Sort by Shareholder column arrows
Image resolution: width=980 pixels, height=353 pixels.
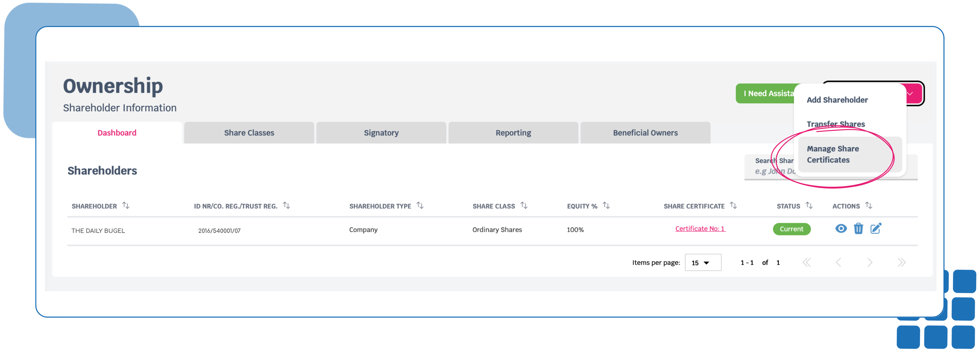tap(125, 206)
